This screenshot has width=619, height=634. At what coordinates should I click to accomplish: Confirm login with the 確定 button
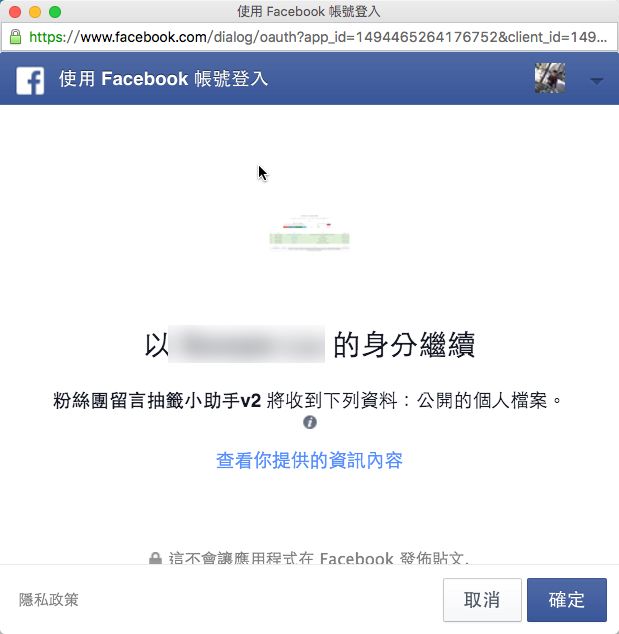[566, 600]
